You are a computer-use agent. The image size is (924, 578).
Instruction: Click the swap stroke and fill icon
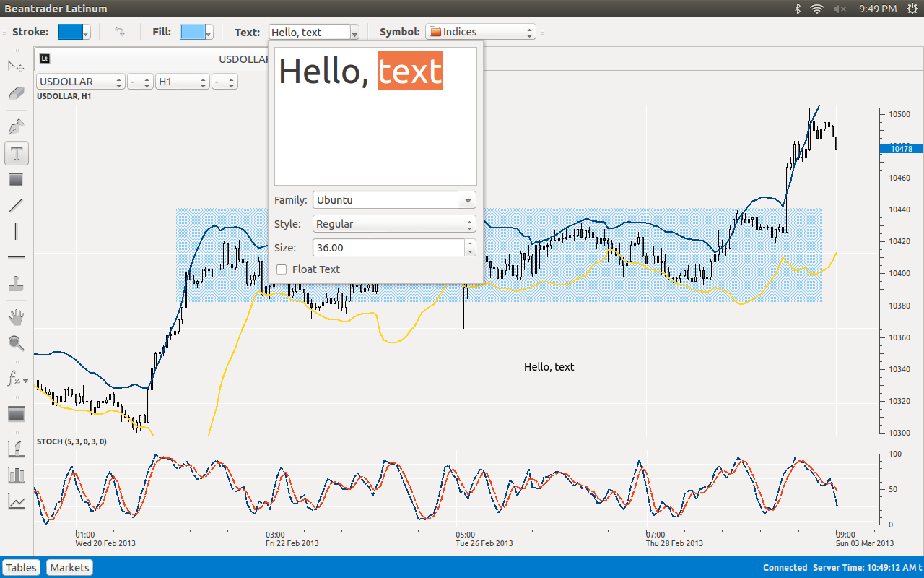coord(120,32)
